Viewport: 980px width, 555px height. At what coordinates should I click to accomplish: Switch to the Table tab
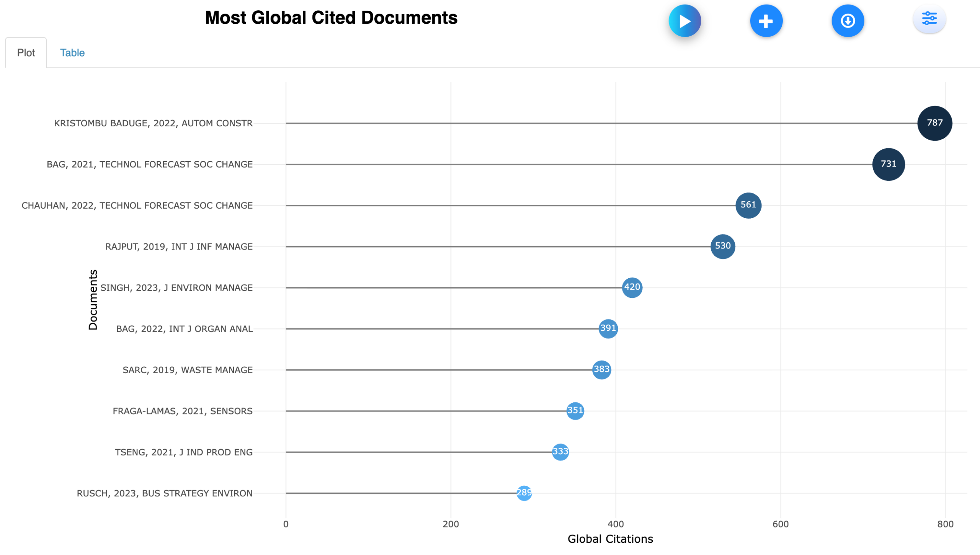coord(72,53)
